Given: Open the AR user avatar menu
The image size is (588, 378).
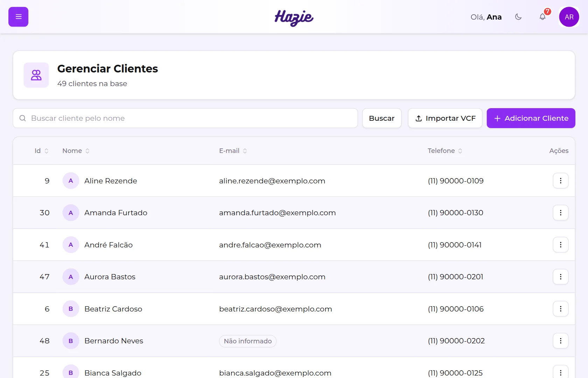Looking at the screenshot, I should pyautogui.click(x=569, y=17).
